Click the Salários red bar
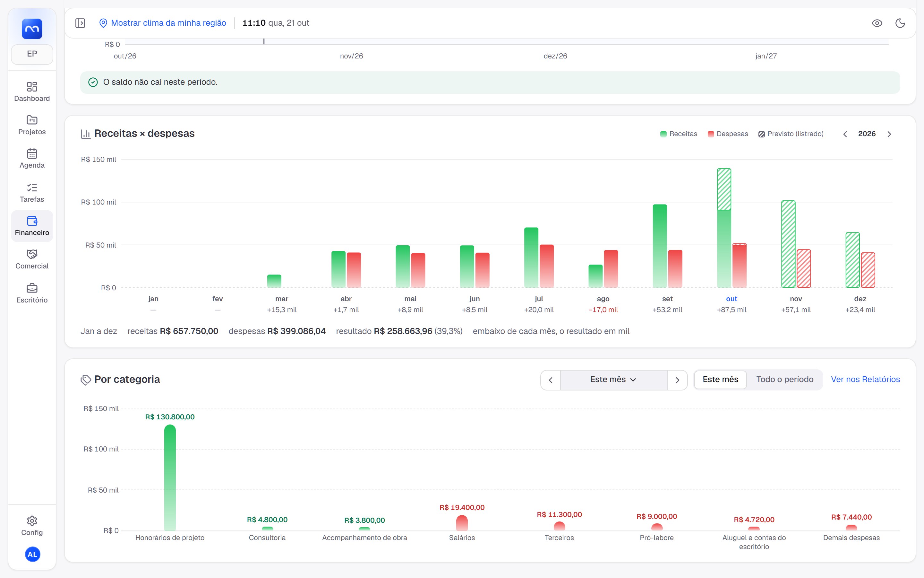 point(462,523)
